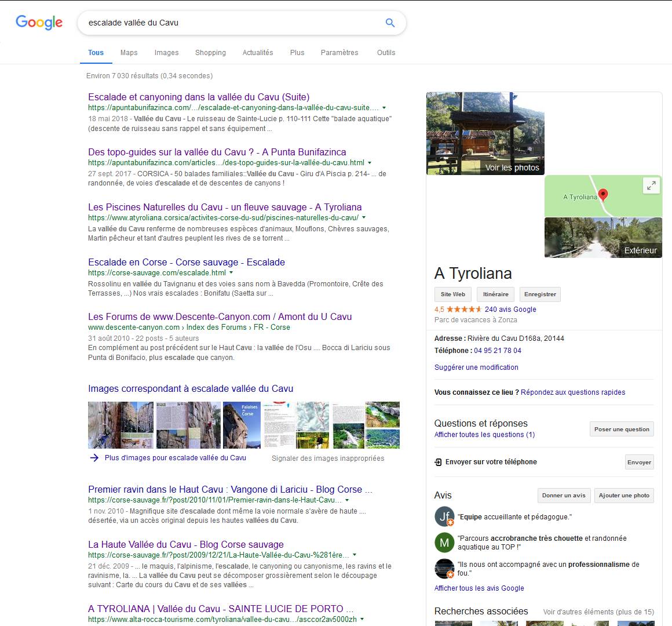Open La Haute Vallée du Cavu blog result
Screen dimensions: 672x626
(x=186, y=544)
